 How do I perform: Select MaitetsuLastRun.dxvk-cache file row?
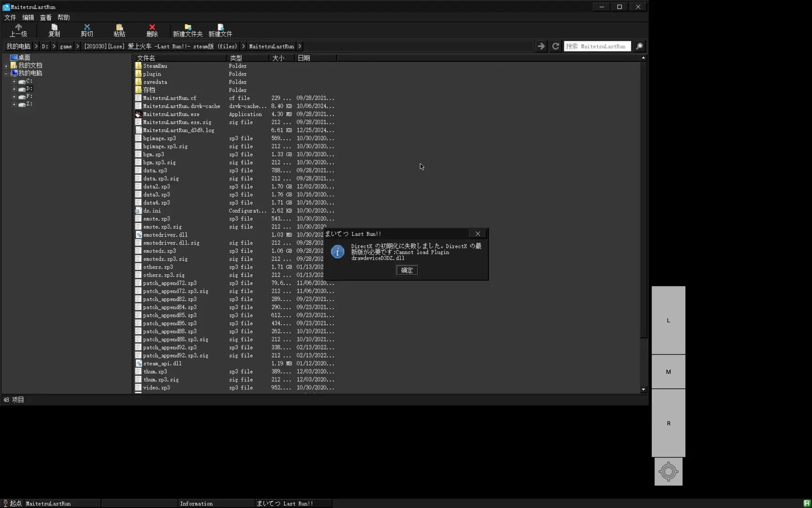(x=235, y=106)
